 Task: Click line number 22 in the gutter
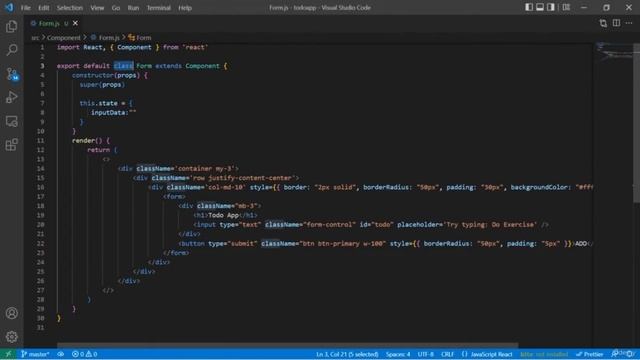40,244
